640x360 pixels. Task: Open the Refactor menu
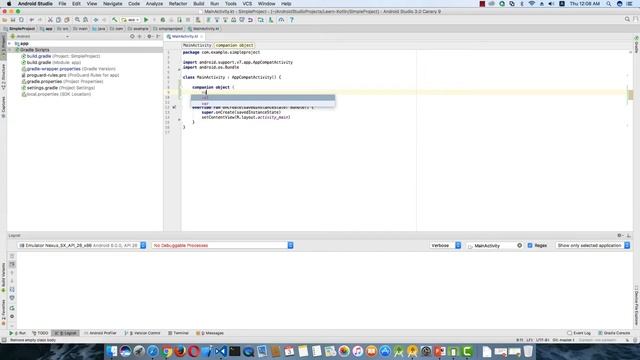[178, 4]
